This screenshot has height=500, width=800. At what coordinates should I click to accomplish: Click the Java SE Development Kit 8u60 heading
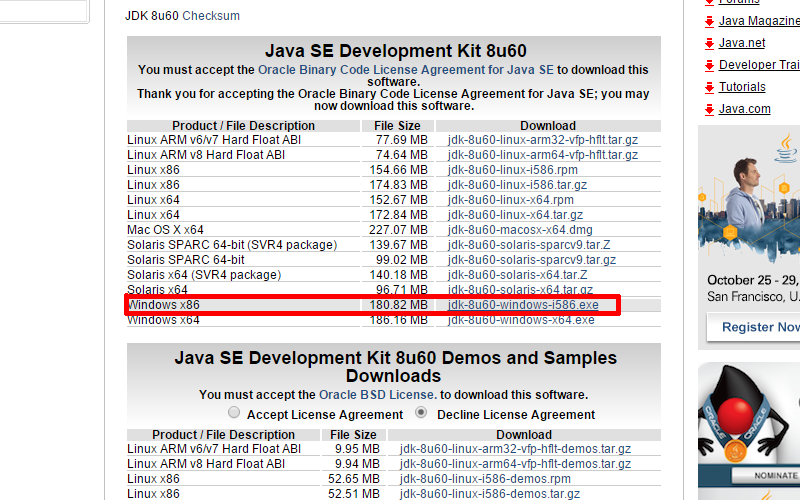[x=395, y=51]
